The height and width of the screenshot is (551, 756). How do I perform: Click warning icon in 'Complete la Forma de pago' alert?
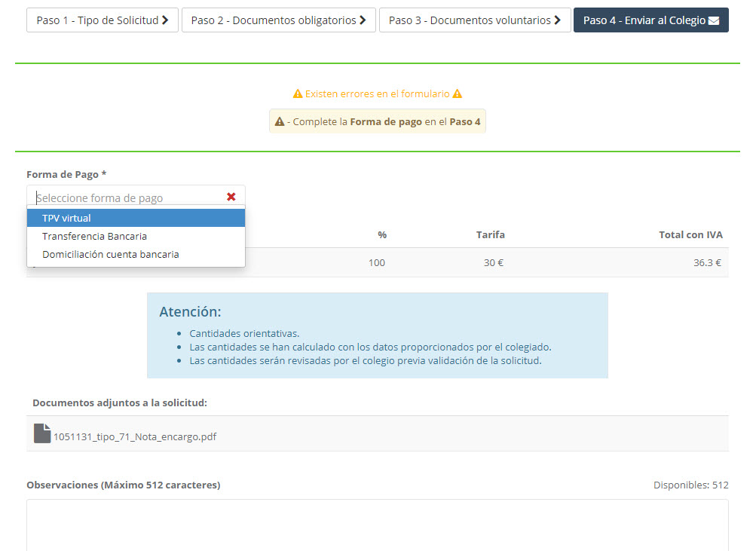click(x=279, y=121)
